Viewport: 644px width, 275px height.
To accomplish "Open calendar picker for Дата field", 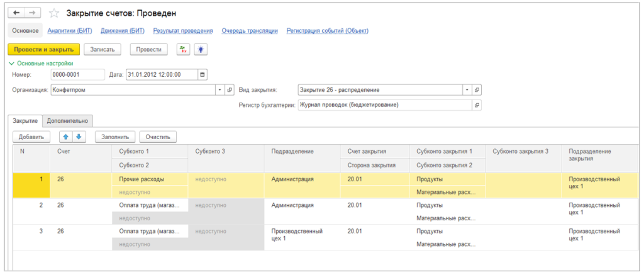I will [203, 75].
